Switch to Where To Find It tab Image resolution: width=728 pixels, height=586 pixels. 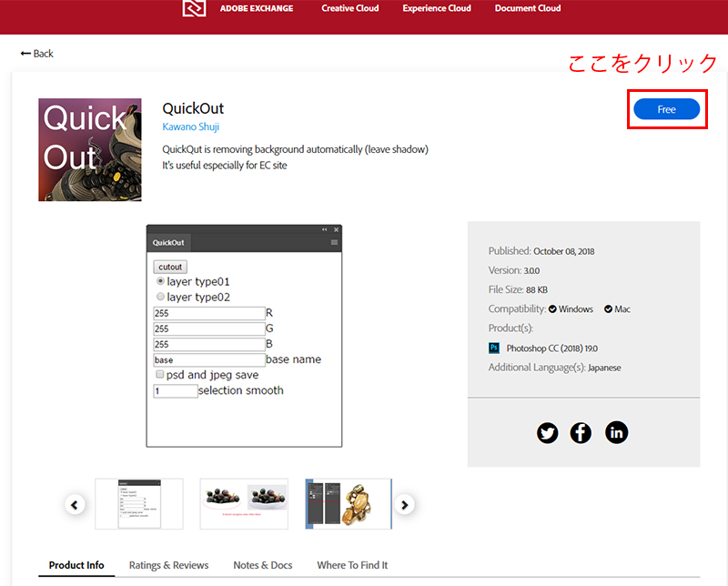coord(352,565)
